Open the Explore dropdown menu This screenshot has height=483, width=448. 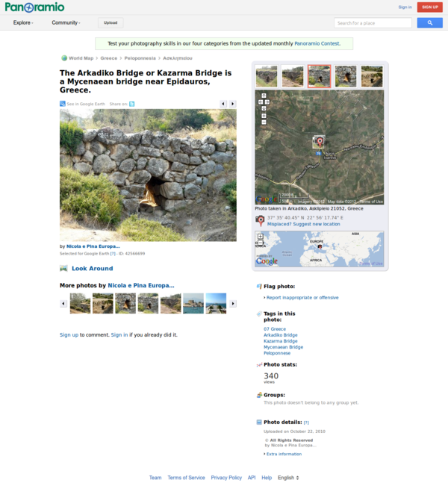(x=23, y=23)
